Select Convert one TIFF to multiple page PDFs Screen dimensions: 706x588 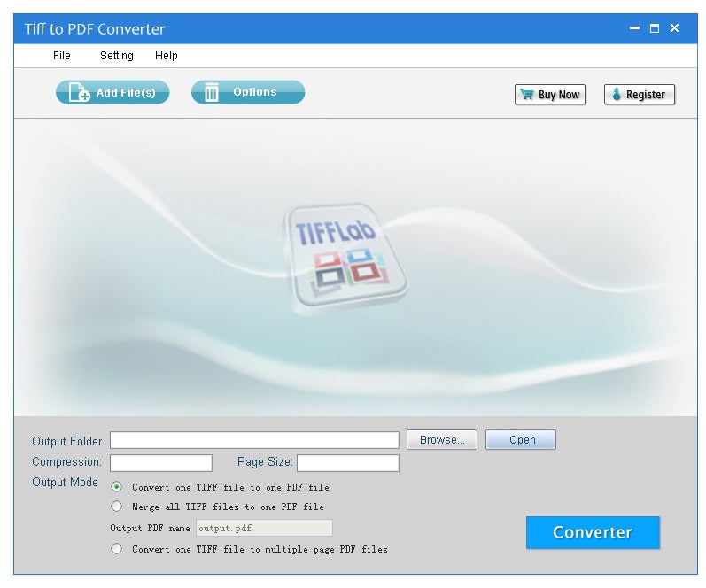117,548
